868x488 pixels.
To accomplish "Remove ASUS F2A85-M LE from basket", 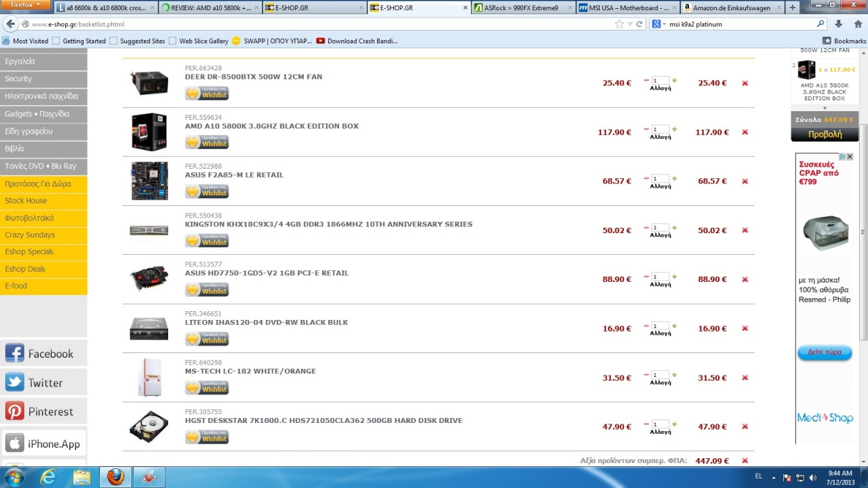I will pos(745,182).
